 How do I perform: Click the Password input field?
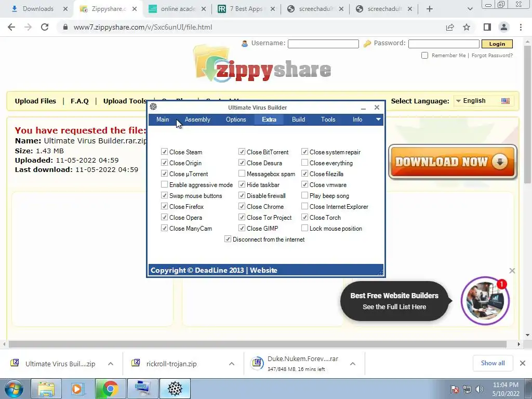point(444,44)
